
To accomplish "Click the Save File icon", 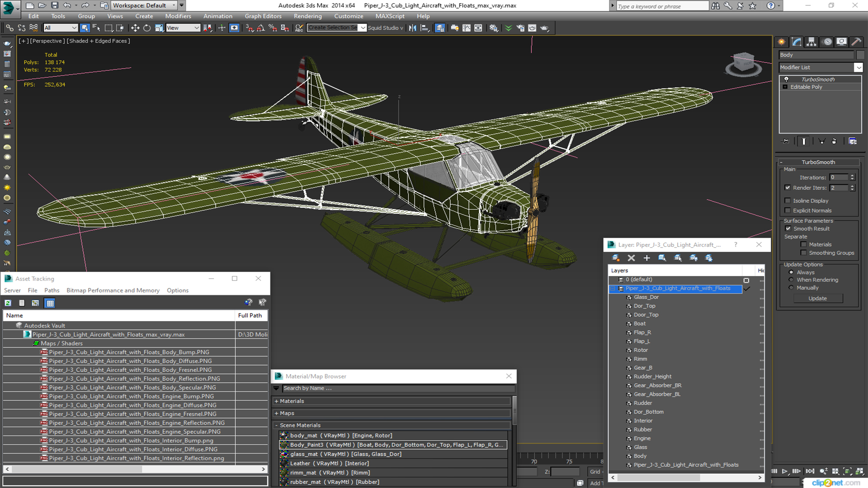I will (x=54, y=5).
